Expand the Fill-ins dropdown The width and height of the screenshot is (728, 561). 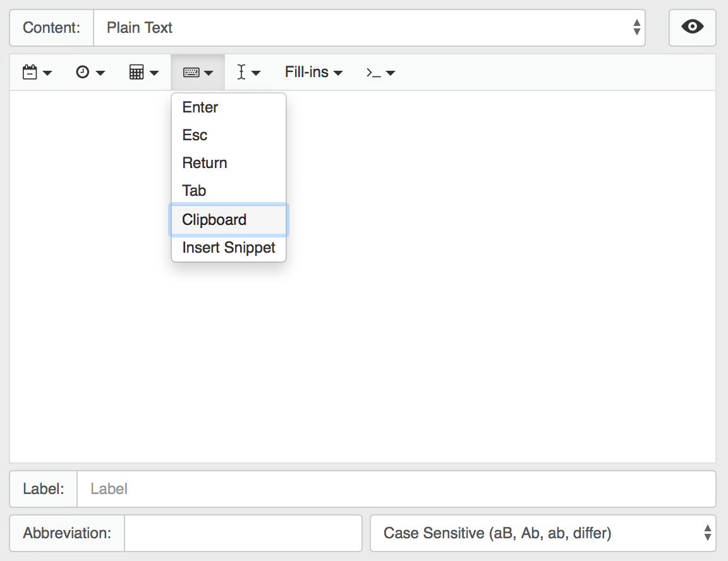coord(313,73)
